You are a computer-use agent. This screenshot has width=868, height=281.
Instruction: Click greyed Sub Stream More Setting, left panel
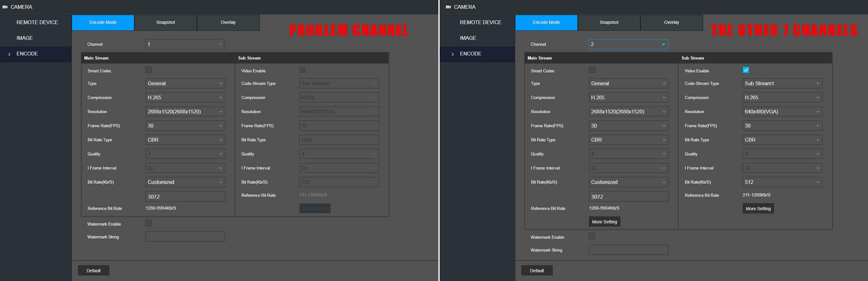(x=315, y=209)
